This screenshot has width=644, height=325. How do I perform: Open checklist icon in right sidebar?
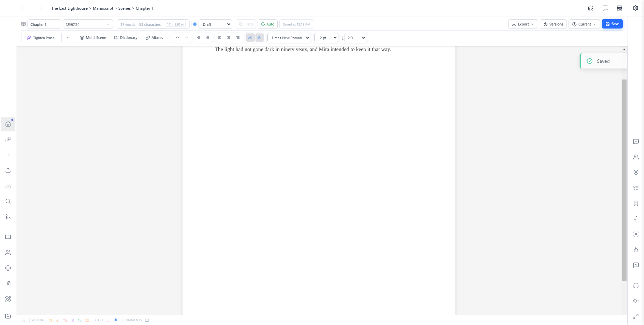tap(636, 188)
